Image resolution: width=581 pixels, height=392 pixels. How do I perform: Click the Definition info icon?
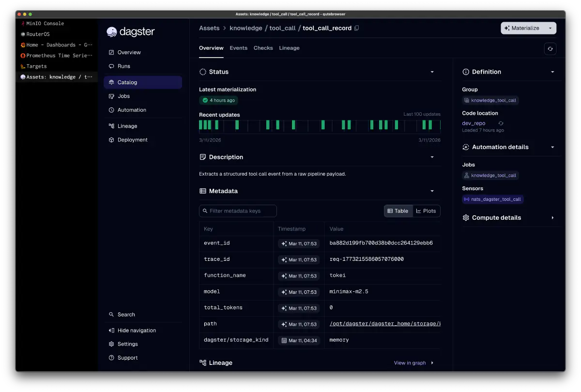(x=466, y=72)
